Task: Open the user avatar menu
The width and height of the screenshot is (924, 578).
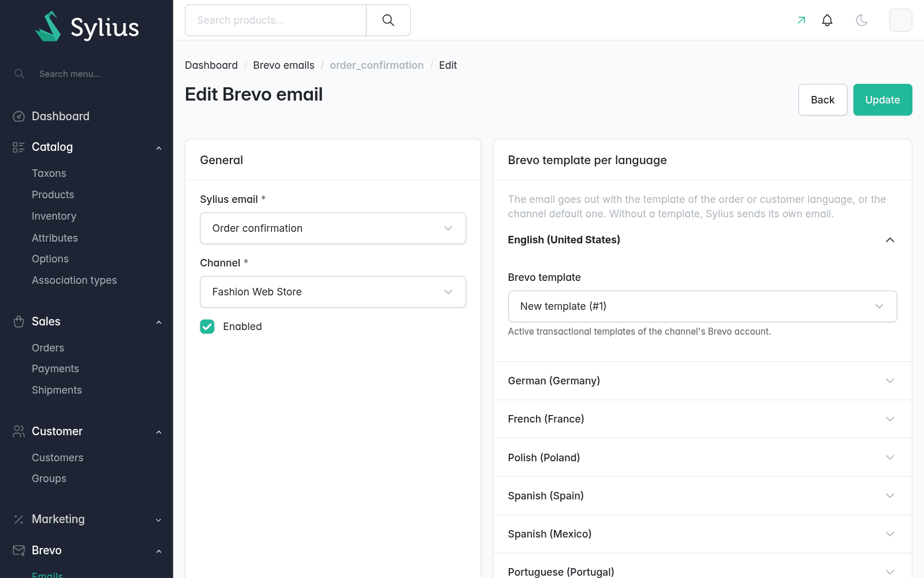Action: click(900, 20)
